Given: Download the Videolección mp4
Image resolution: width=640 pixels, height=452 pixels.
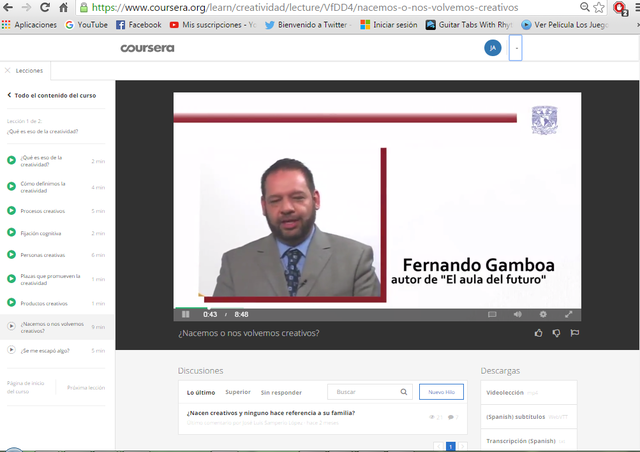Looking at the screenshot, I should [x=529, y=393].
